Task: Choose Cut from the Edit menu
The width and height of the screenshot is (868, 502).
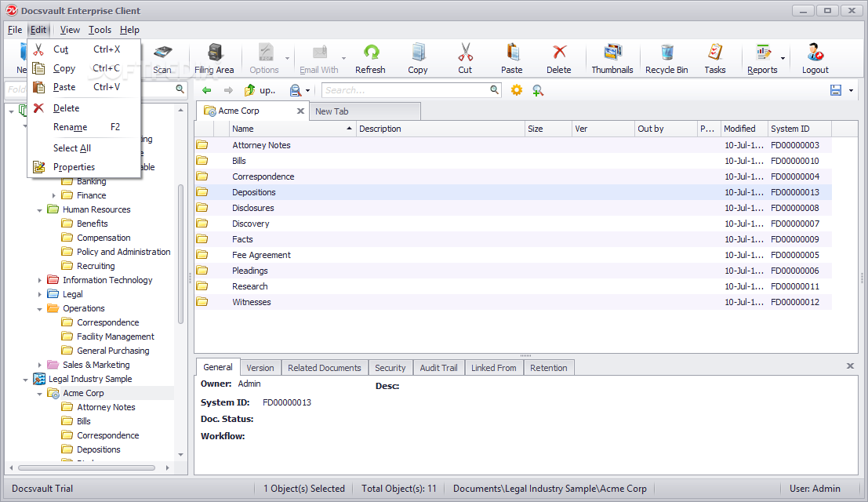Action: point(84,49)
